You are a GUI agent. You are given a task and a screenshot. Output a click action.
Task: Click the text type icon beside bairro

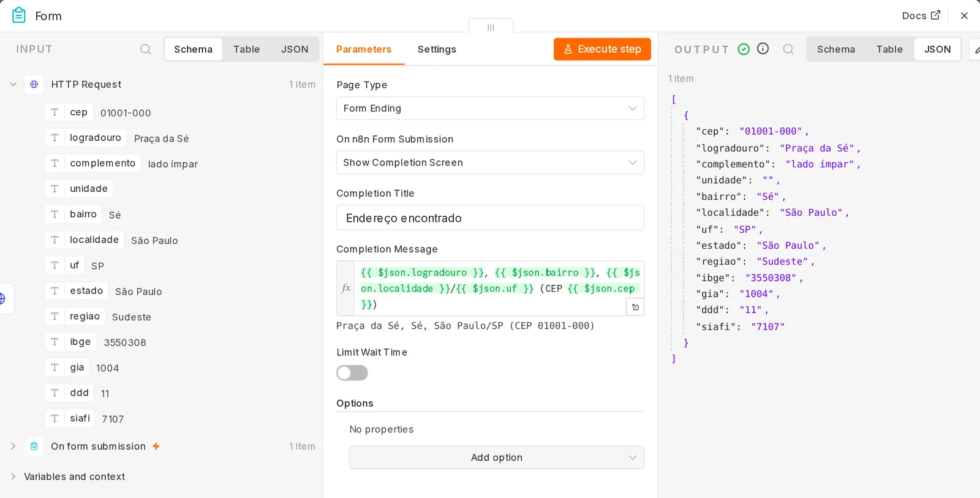[x=55, y=214]
